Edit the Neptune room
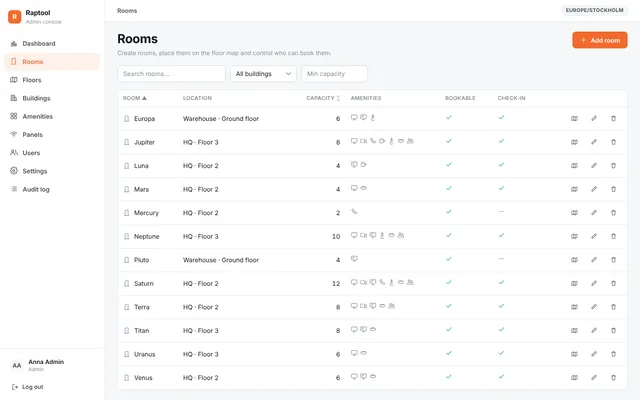Screen dimensions: 640x400 (594, 236)
